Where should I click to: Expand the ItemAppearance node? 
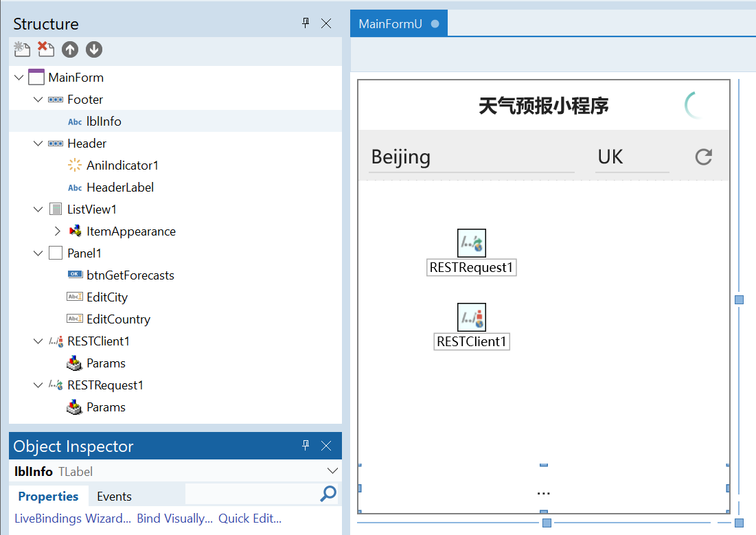click(58, 231)
